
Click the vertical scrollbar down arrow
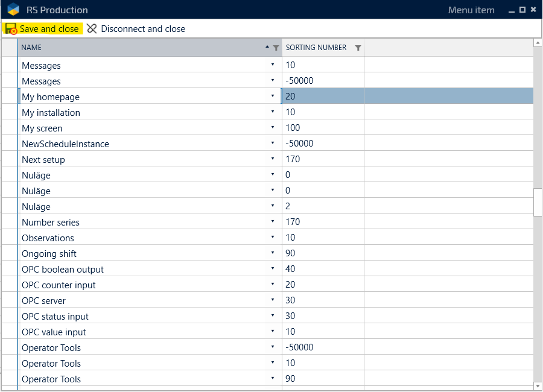(x=538, y=385)
